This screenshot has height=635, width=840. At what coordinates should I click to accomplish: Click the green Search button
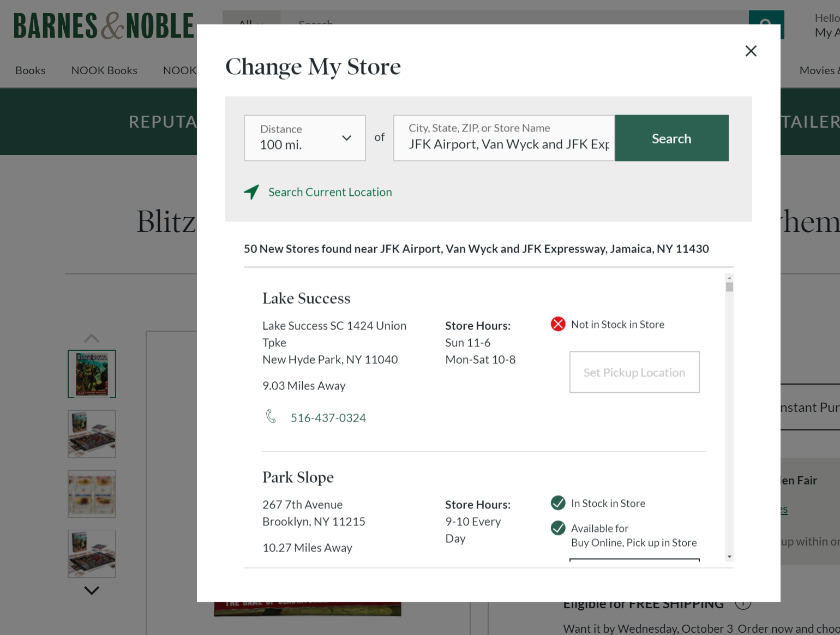671,137
